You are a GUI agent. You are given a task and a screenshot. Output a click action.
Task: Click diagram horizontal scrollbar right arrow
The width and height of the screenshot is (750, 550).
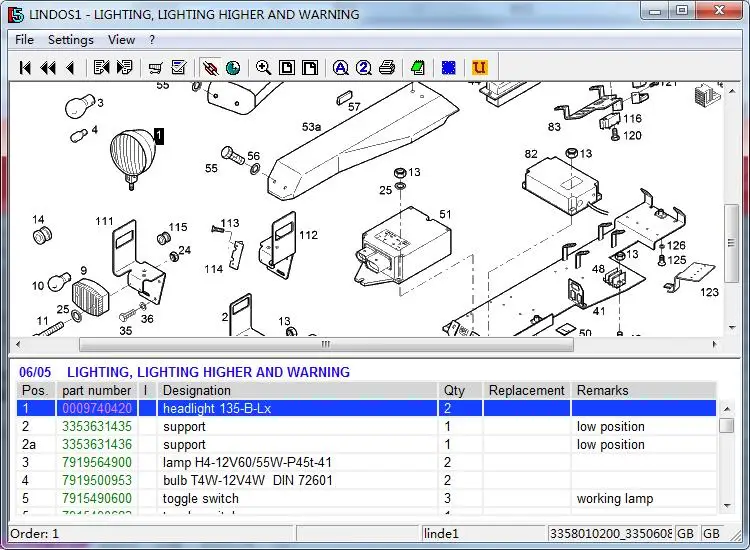tap(715, 344)
